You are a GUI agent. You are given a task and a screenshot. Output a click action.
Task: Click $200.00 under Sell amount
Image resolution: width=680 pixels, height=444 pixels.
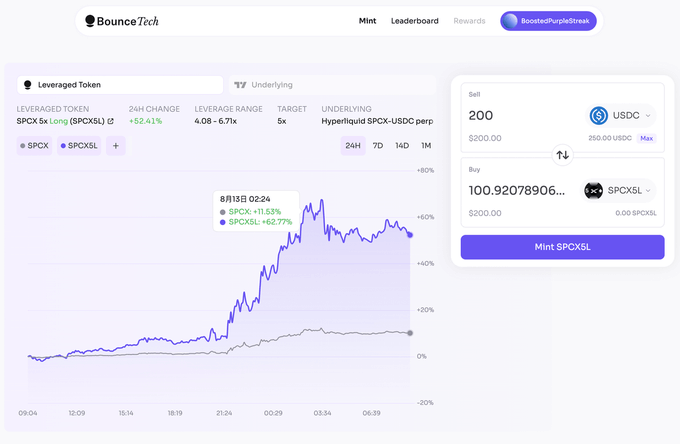[485, 138]
